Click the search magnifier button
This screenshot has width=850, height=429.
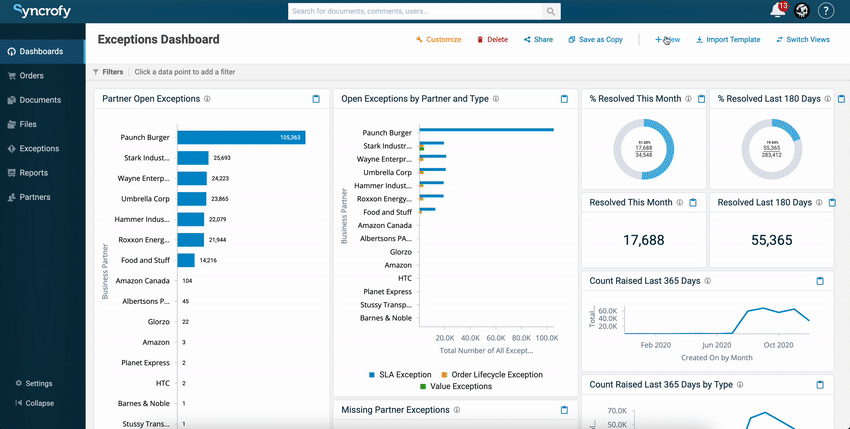tap(551, 11)
